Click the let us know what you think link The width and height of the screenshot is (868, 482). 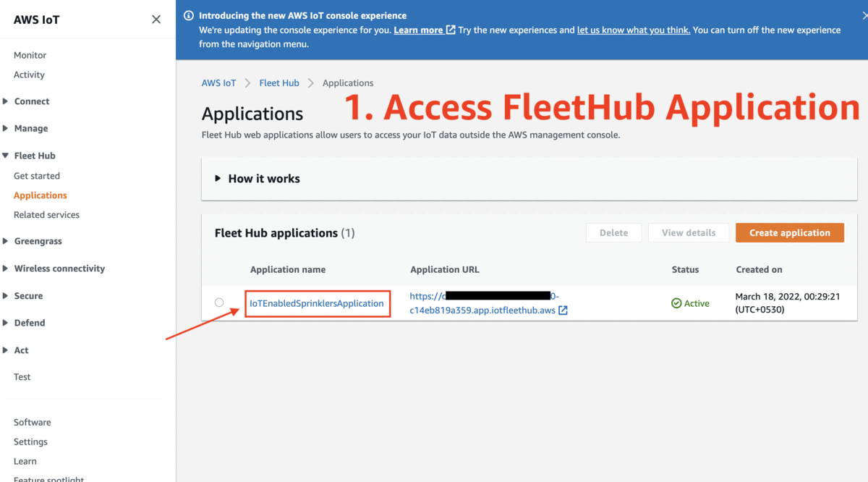pyautogui.click(x=634, y=30)
